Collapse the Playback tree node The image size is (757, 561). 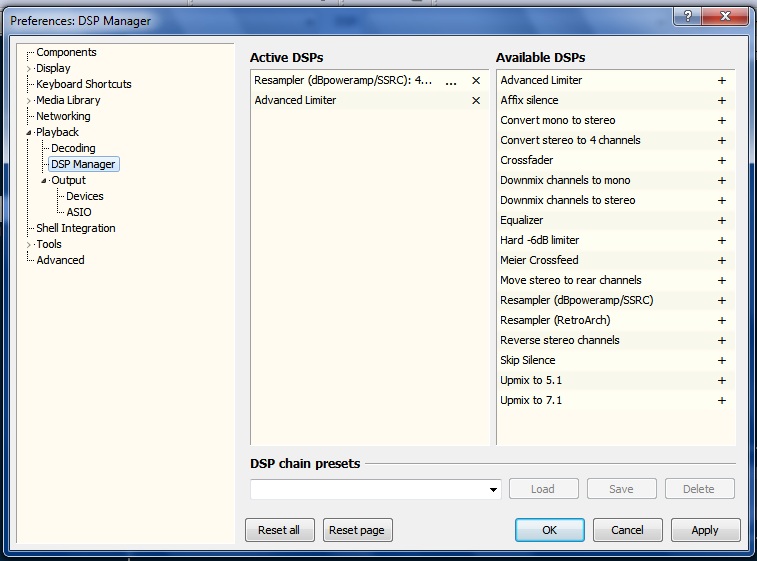[29, 132]
